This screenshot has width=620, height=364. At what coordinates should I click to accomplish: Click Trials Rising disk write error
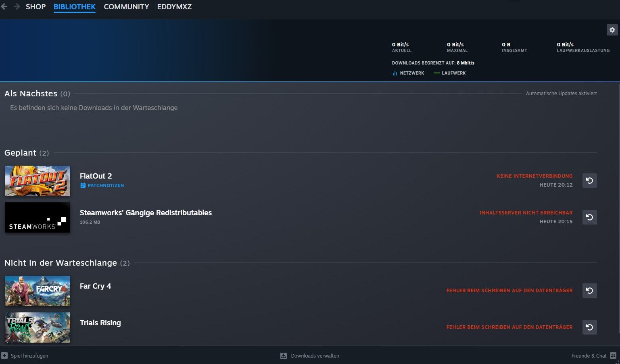click(x=509, y=327)
